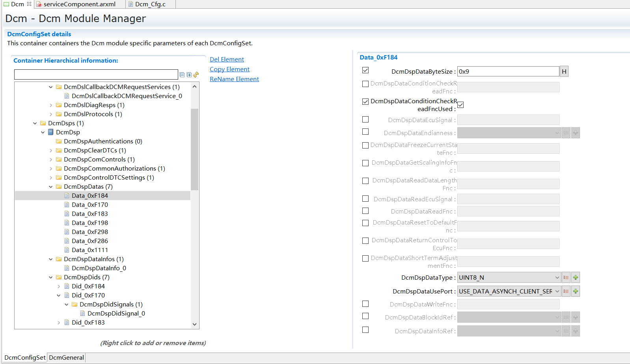Screen dimensions: 630x364
Task: Open the Dcm_Cfg.c editor tab
Action: pyautogui.click(x=150, y=4)
